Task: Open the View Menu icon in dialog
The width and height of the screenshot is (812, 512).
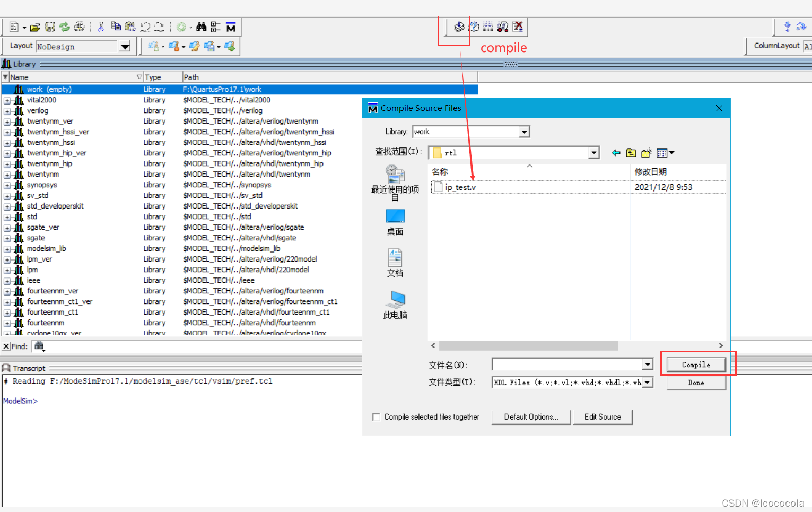Action: click(665, 153)
